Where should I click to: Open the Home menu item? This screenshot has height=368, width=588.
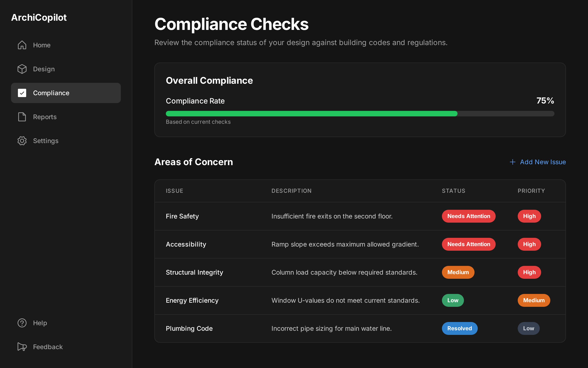(x=66, y=45)
